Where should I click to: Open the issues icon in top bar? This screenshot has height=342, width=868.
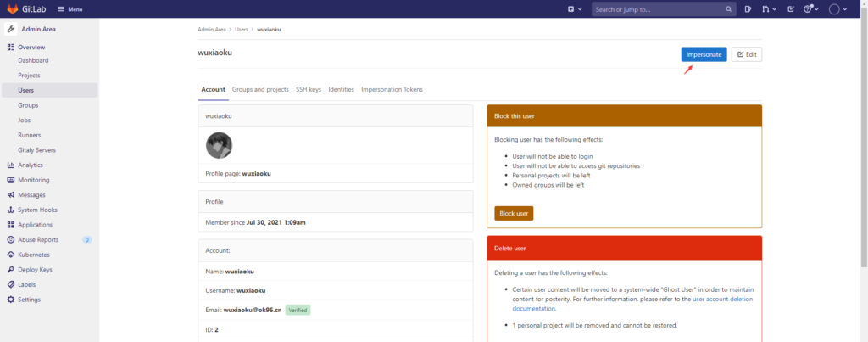(748, 9)
